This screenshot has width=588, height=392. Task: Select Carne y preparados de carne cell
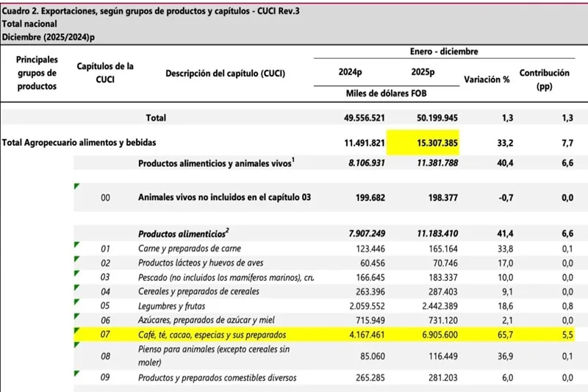pyautogui.click(x=190, y=249)
